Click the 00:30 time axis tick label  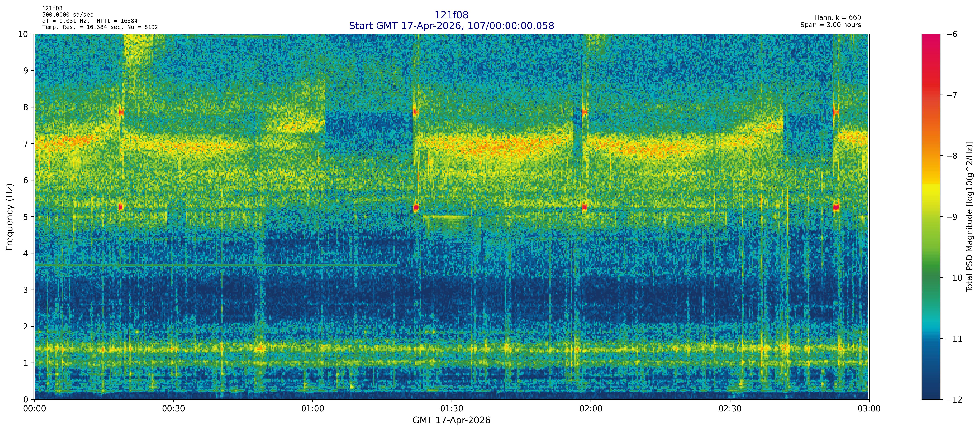click(173, 409)
